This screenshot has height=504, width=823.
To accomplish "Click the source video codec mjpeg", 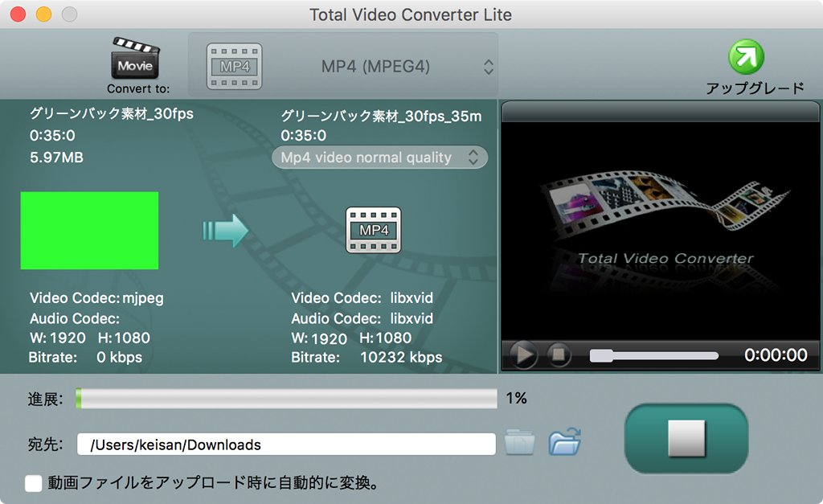I will click(143, 298).
